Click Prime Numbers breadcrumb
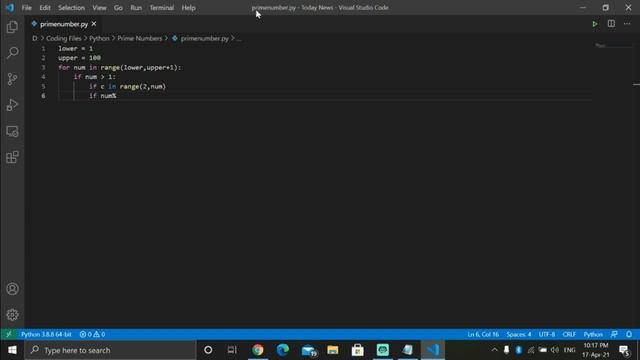Viewport: 640px width, 360px height. (x=140, y=38)
